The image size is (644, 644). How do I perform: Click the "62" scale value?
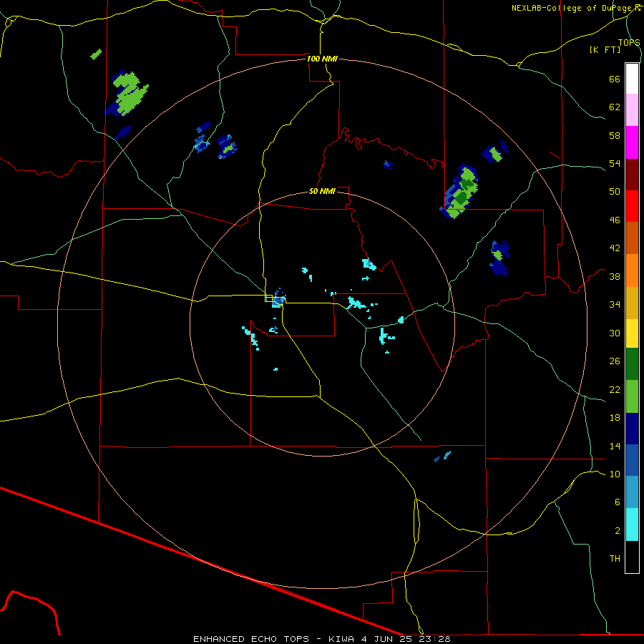pos(615,107)
